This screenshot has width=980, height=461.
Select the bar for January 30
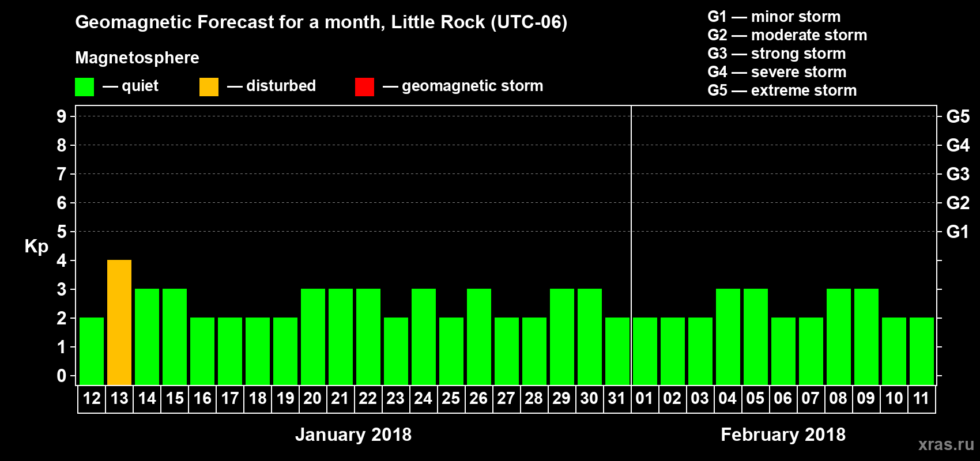590,337
